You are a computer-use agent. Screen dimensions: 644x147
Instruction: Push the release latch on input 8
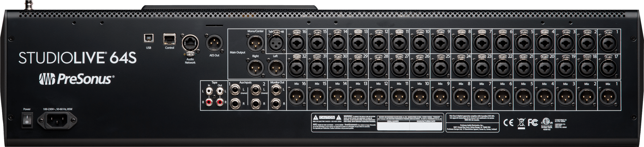click(x=461, y=33)
